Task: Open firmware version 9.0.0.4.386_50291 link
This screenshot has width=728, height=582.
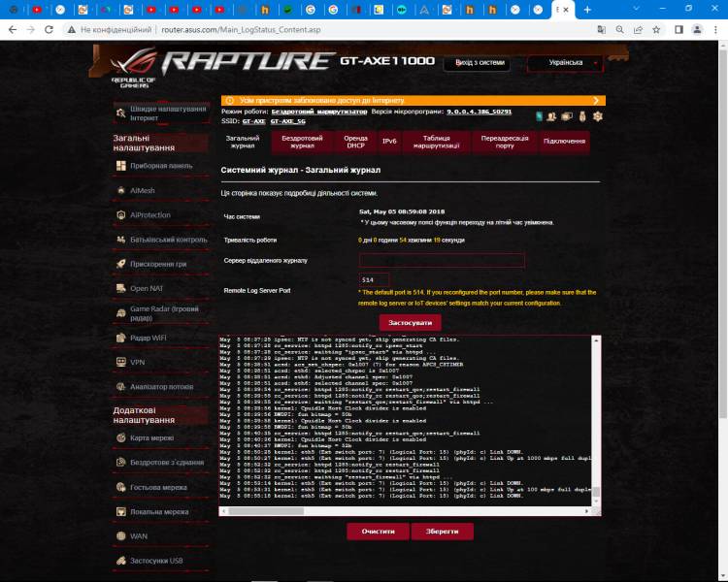Action: click(479, 112)
